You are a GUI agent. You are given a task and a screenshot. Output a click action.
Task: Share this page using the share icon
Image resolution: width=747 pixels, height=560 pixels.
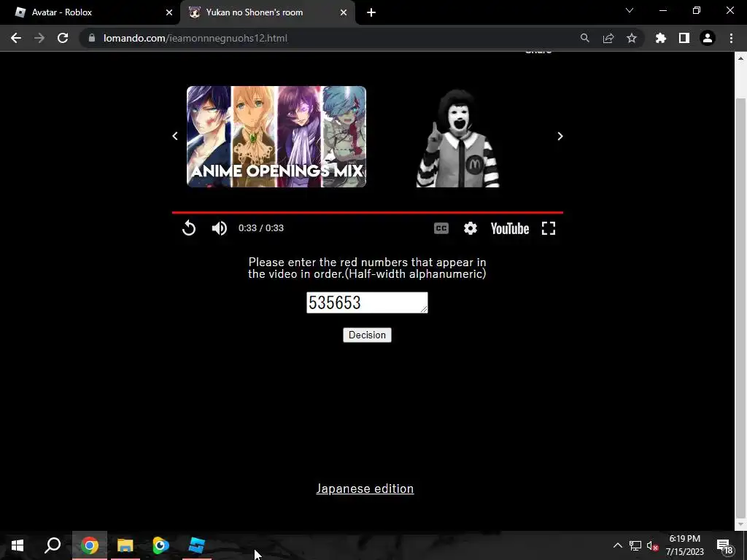coord(608,38)
